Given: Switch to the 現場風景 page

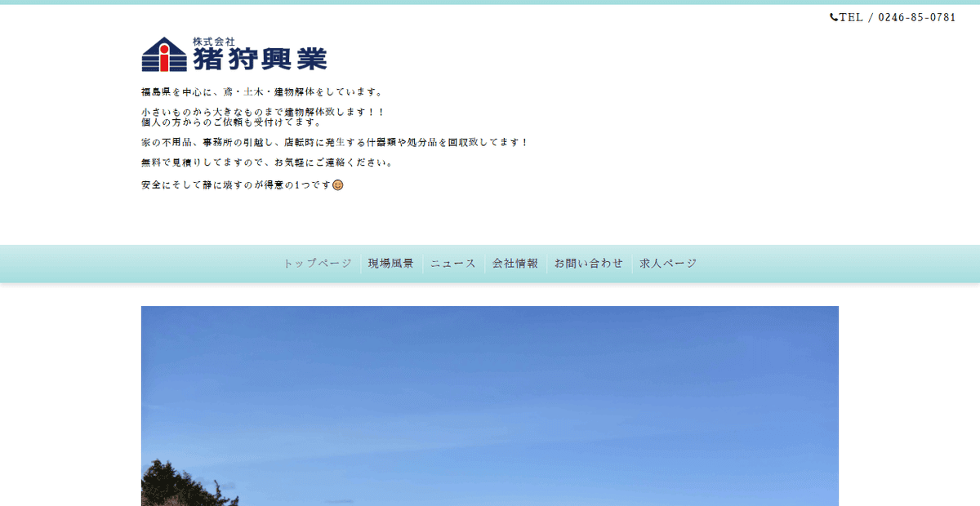Looking at the screenshot, I should point(390,263).
